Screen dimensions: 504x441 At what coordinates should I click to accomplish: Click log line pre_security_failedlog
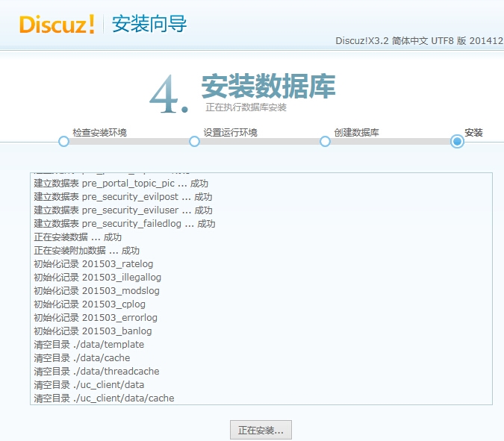point(125,224)
